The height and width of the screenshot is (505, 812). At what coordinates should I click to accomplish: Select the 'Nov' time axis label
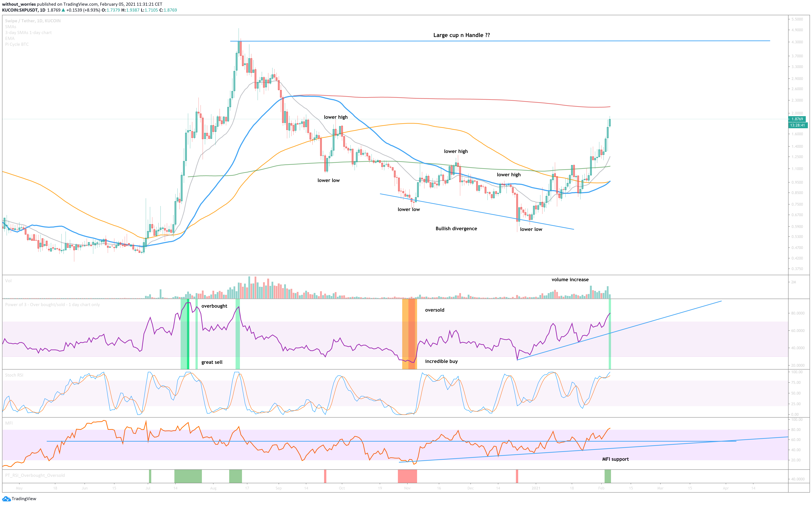[407, 488]
